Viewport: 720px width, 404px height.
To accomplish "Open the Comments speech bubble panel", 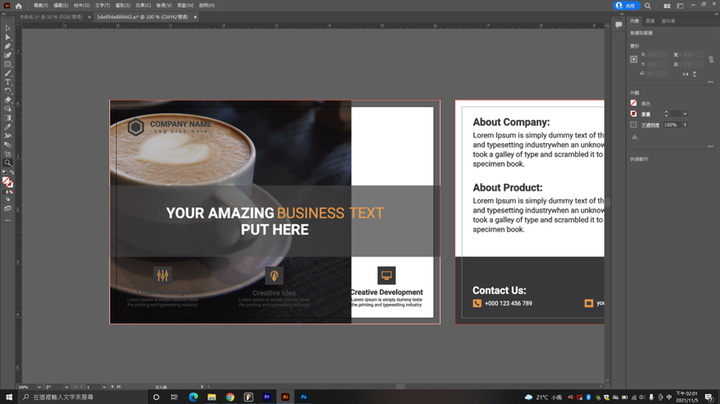I will tap(619, 25).
